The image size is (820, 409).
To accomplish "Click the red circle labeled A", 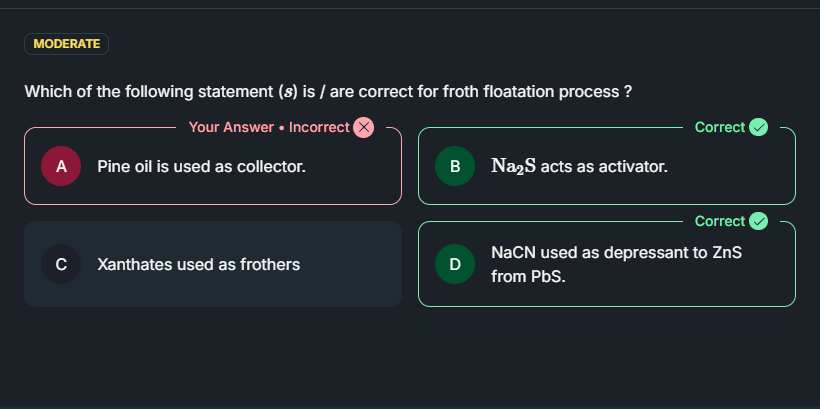I will 61,166.
